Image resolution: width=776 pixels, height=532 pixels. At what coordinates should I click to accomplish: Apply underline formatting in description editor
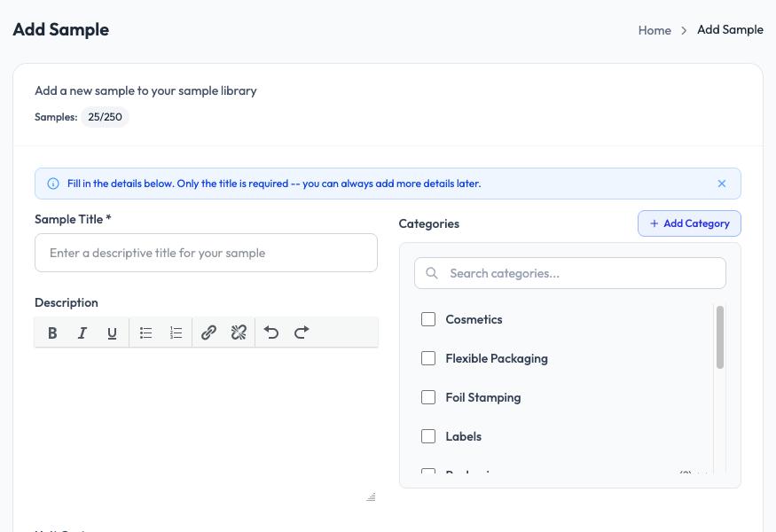pos(111,332)
